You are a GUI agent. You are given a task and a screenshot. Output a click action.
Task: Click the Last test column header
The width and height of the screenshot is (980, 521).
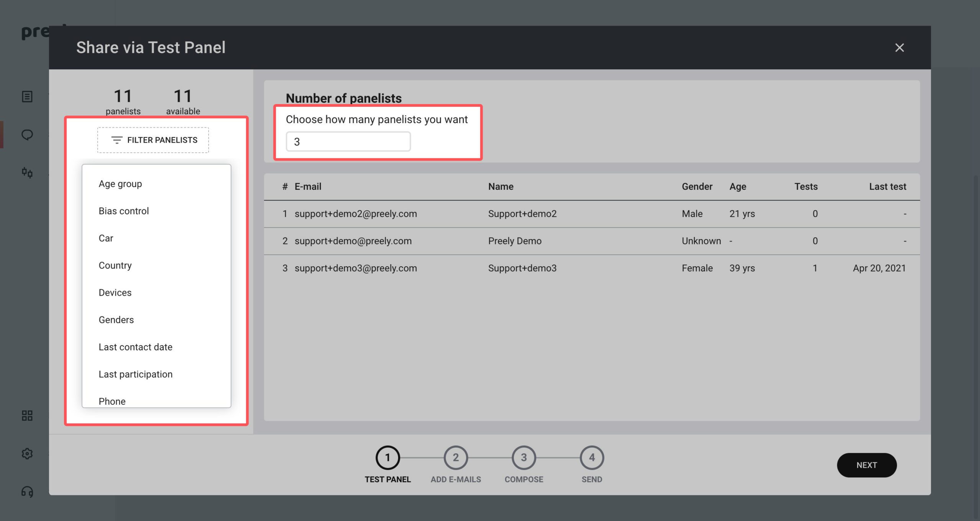coord(887,187)
